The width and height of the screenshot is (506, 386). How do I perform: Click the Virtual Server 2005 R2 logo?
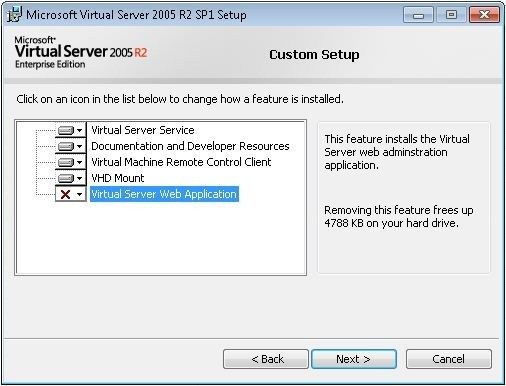81,53
